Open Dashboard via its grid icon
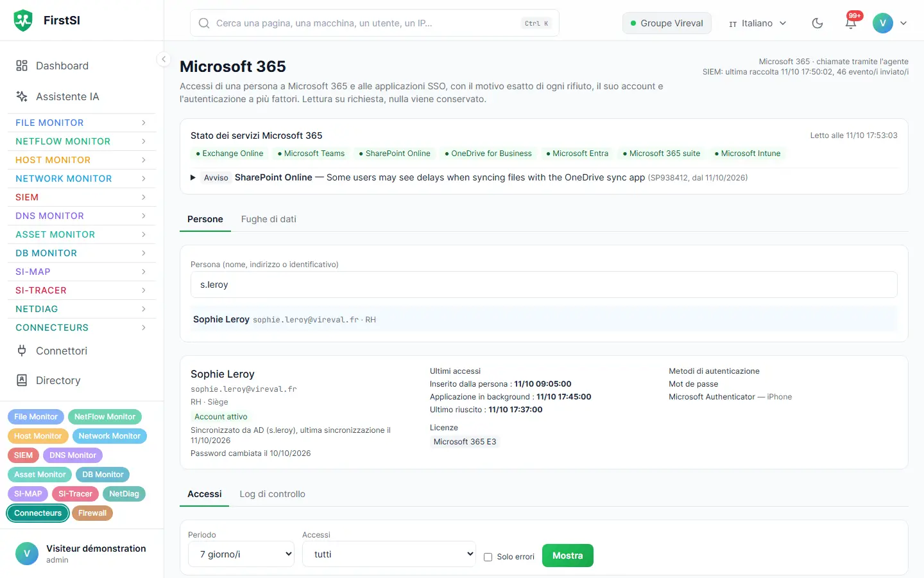 pos(22,66)
